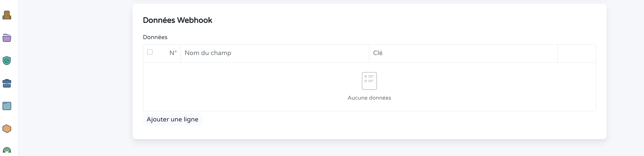
Task: Click the Données Webhook section title
Action: coord(177,20)
